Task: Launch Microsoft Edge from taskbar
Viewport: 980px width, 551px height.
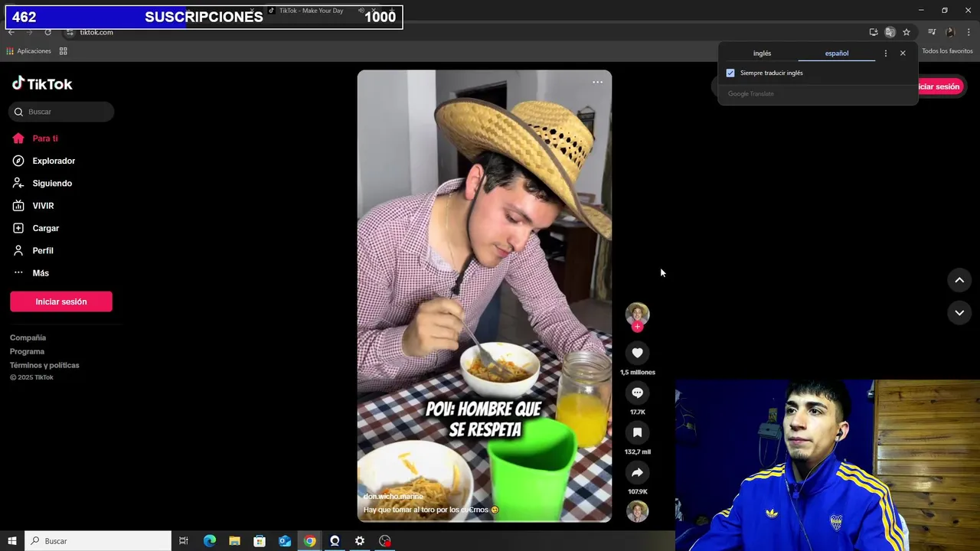Action: coord(209,541)
